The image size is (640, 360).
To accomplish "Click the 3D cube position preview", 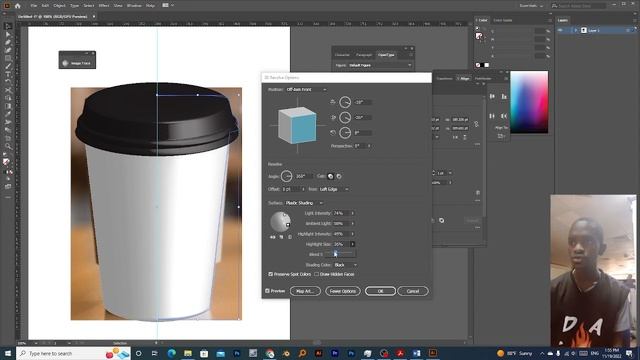I will [x=297, y=125].
